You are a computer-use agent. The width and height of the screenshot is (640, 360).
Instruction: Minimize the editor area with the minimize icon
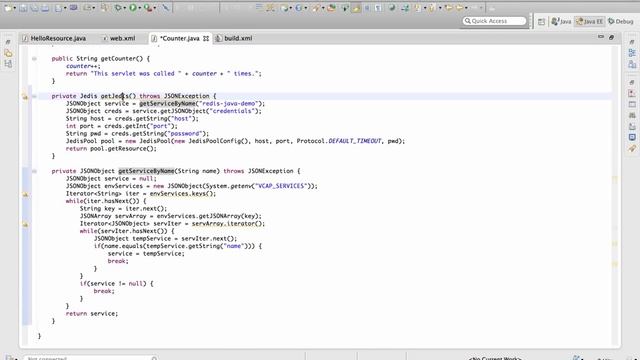coord(601,37)
